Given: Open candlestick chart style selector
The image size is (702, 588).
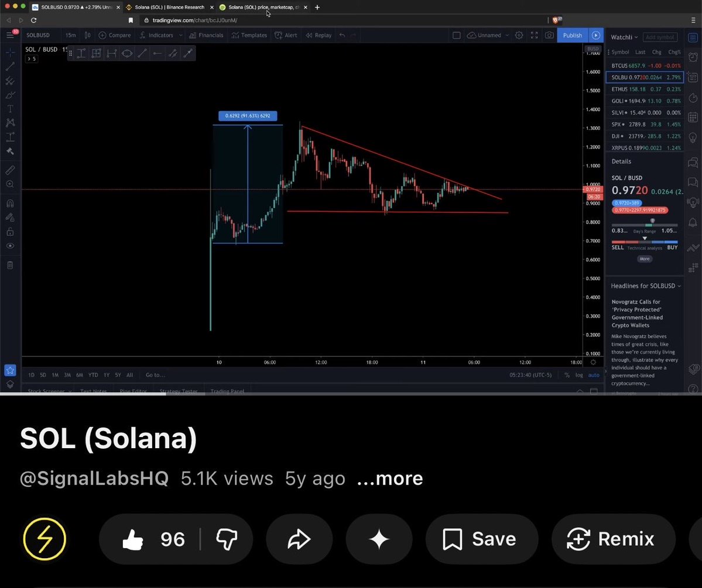Looking at the screenshot, I should click(88, 35).
